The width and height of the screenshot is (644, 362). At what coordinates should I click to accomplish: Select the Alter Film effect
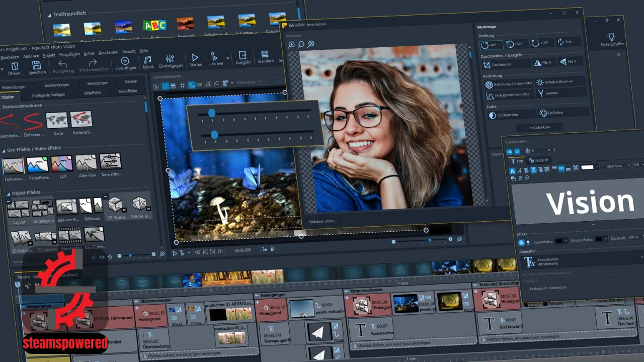coord(86,163)
